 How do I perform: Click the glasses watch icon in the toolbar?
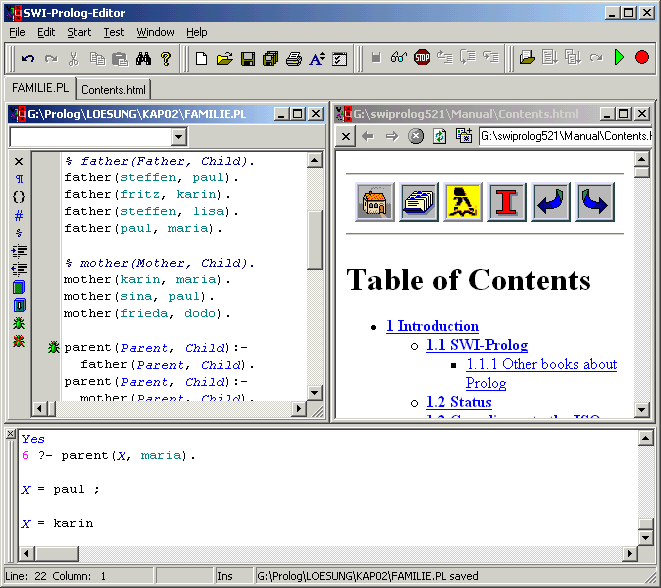399,57
